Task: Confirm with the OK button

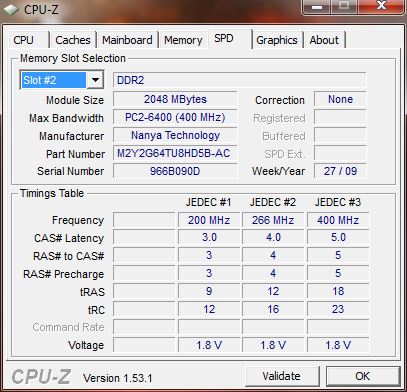Action: pyautogui.click(x=363, y=376)
